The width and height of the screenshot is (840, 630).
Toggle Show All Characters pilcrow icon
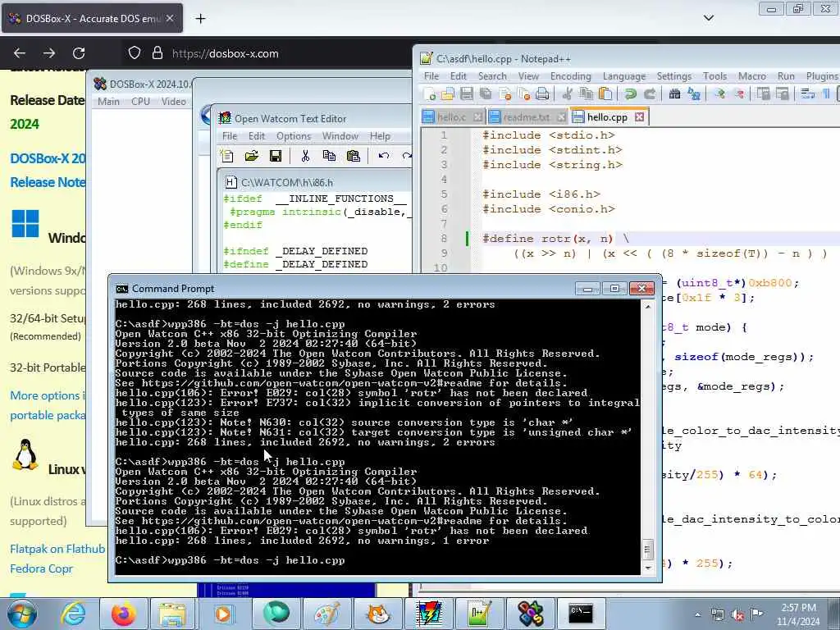click(827, 94)
